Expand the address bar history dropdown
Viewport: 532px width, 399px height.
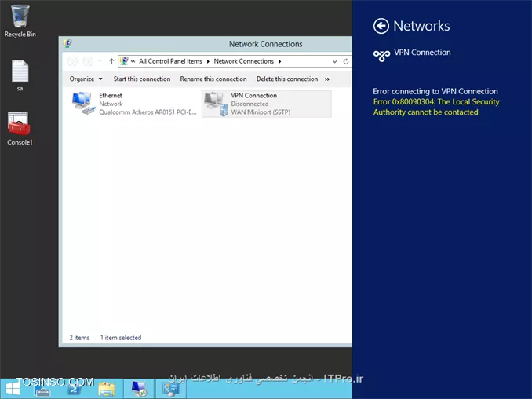click(334, 61)
